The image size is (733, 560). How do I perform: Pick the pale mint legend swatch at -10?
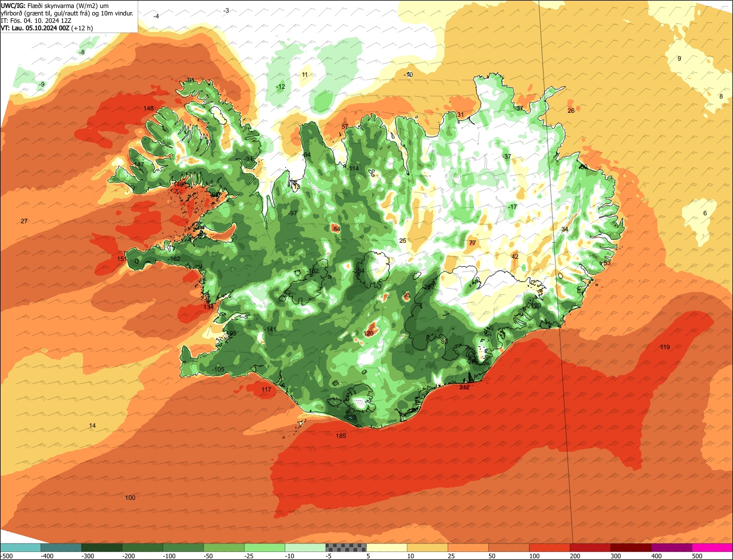point(305,547)
